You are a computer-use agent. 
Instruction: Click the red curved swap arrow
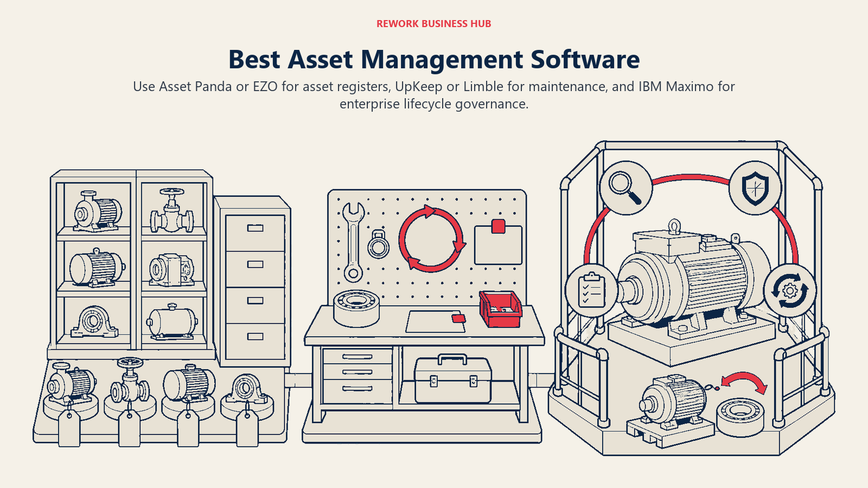tap(744, 382)
